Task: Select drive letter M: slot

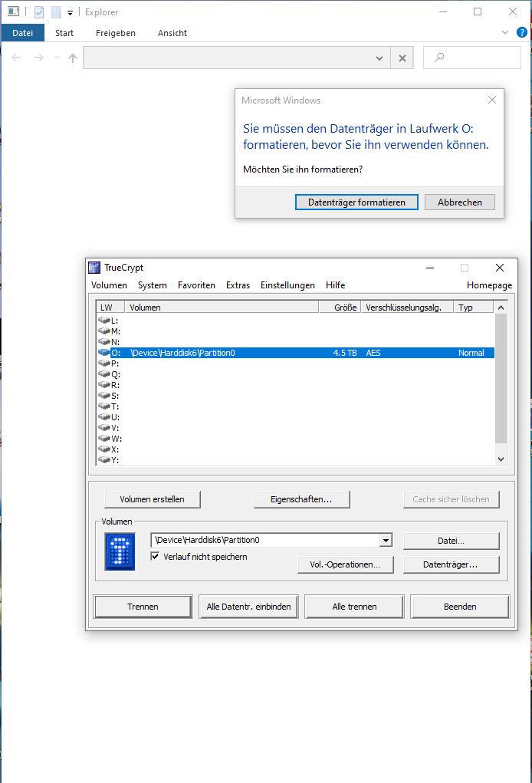Action: [295, 331]
